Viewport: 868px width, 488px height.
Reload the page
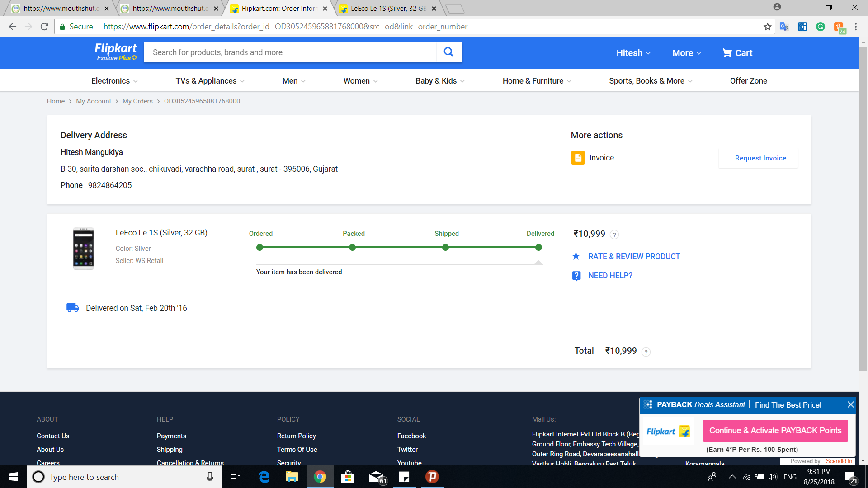(44, 27)
